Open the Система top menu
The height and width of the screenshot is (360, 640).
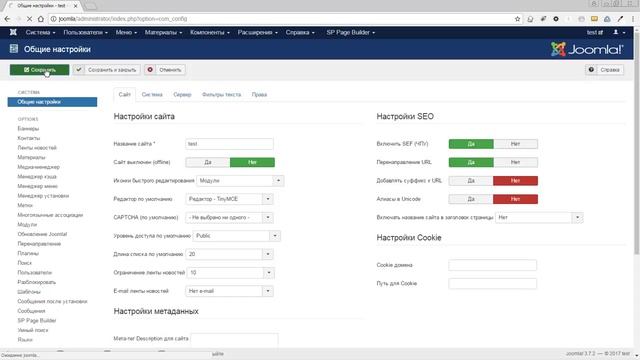[x=40, y=32]
